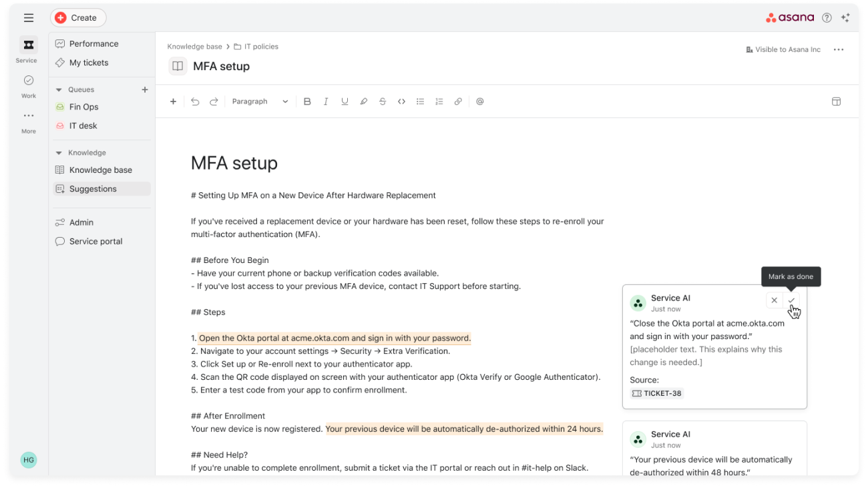Open the Paragraph style dropdown

(x=260, y=101)
